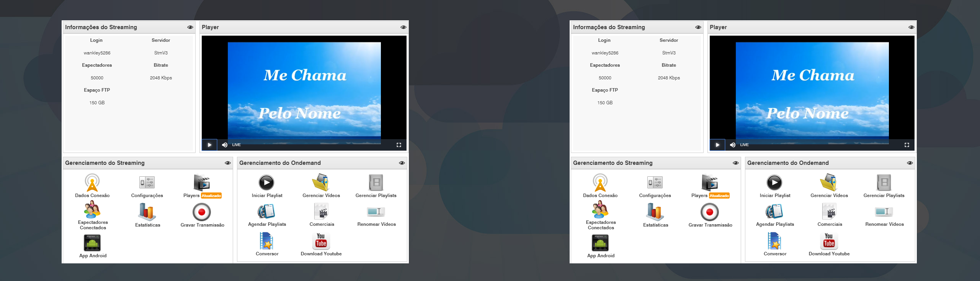980x281 pixels.
Task: Open Dados Conexão icon in left dashboard
Action: pyautogui.click(x=92, y=182)
